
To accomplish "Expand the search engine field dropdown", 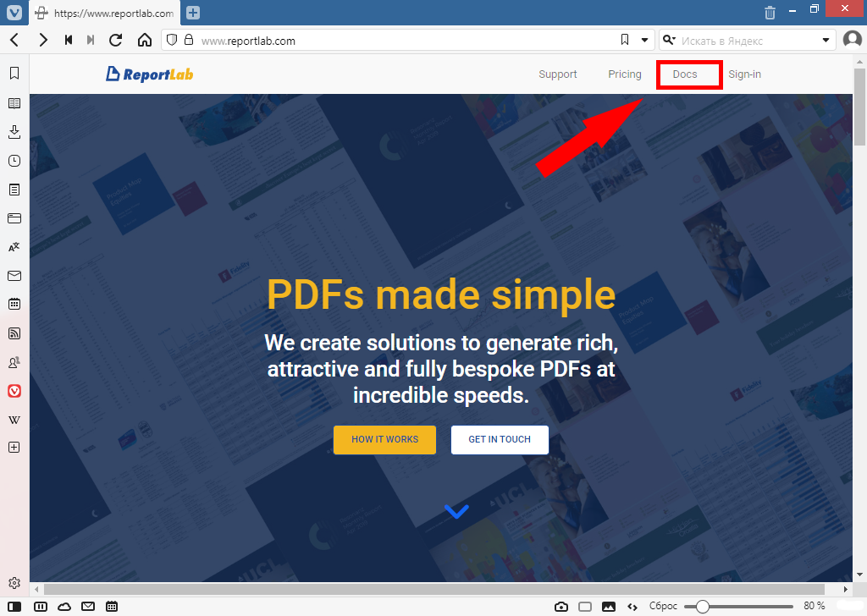I will pos(826,40).
